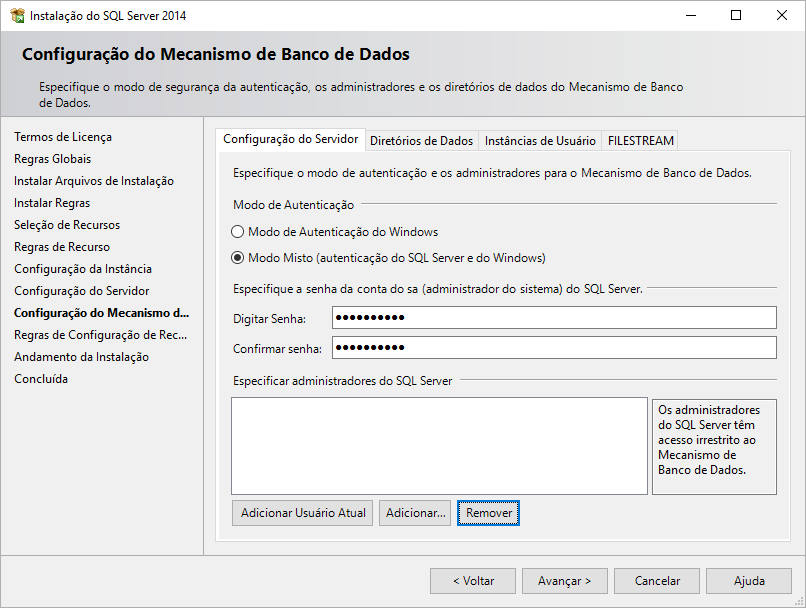Switch to the FILESTREAM tab
This screenshot has width=806, height=608.
tap(641, 141)
